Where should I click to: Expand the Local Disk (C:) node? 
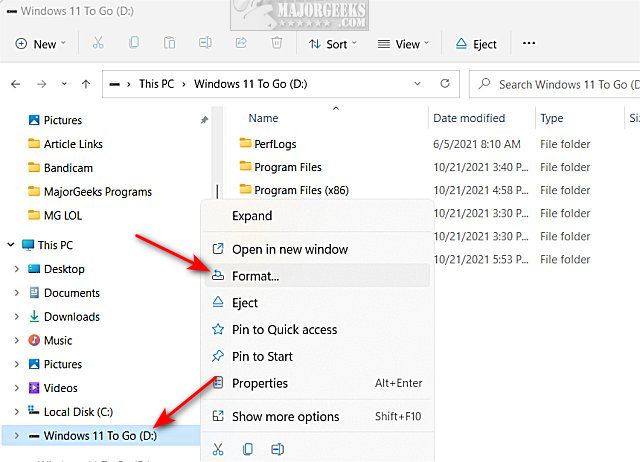[17, 412]
